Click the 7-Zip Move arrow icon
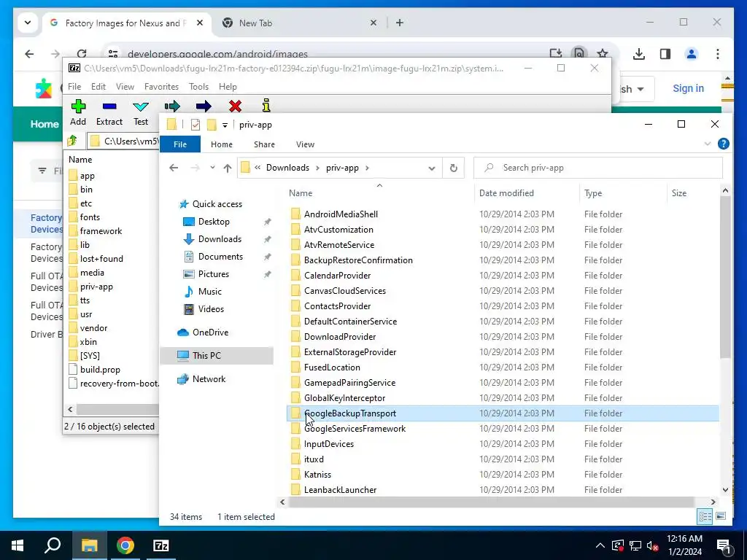Viewport: 747px width, 560px height. (204, 106)
